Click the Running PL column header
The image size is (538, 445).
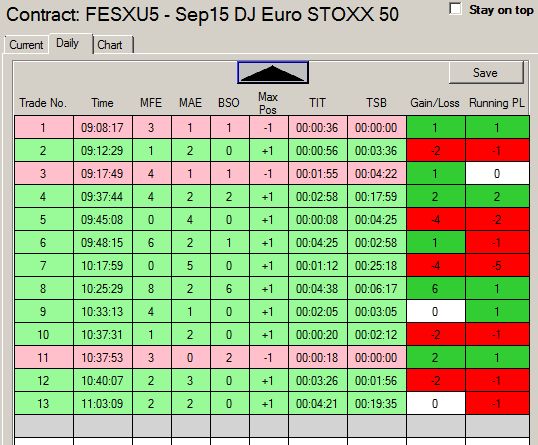click(x=497, y=103)
